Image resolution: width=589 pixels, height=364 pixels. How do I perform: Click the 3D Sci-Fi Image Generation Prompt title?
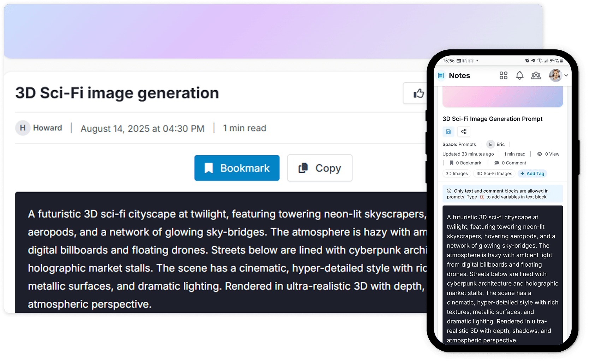492,119
